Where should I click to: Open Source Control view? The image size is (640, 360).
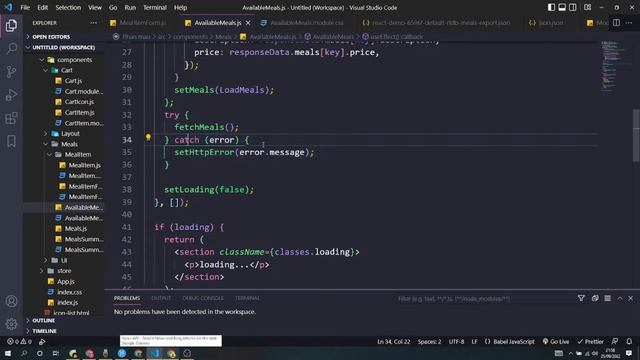point(11,72)
